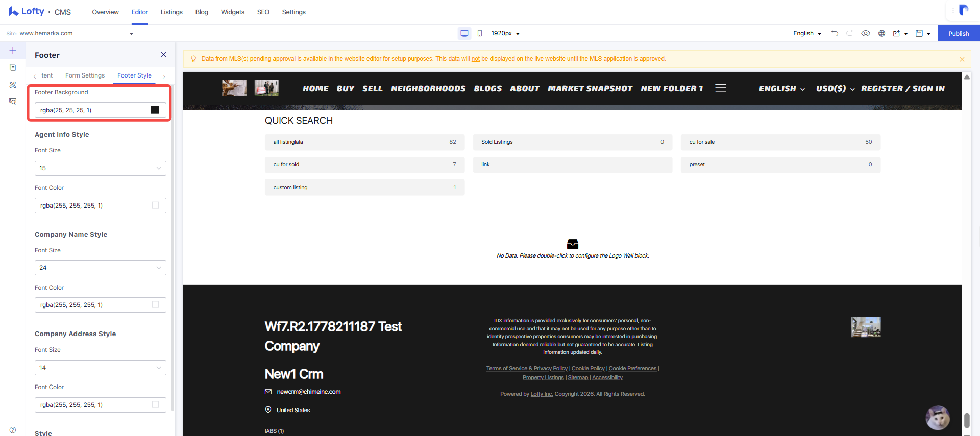Dismiss the MLS data warning banner
This screenshot has width=980, height=436.
tap(962, 59)
